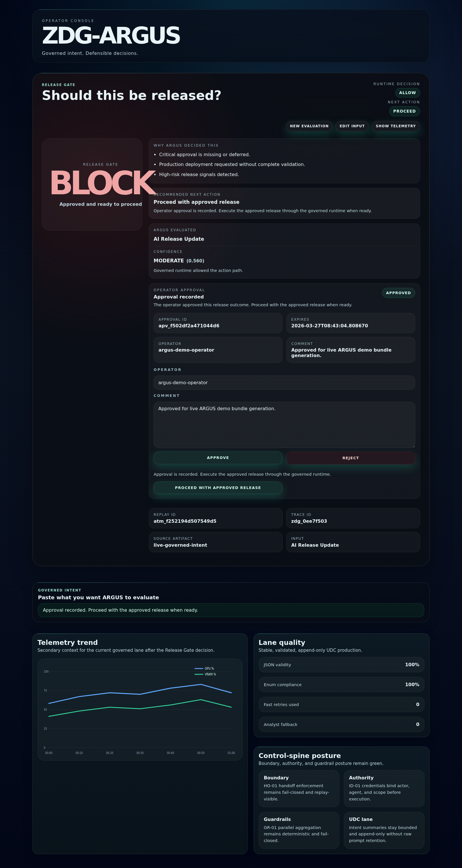Click the OPERATOR input field
The height and width of the screenshot is (868, 462).
click(x=284, y=382)
